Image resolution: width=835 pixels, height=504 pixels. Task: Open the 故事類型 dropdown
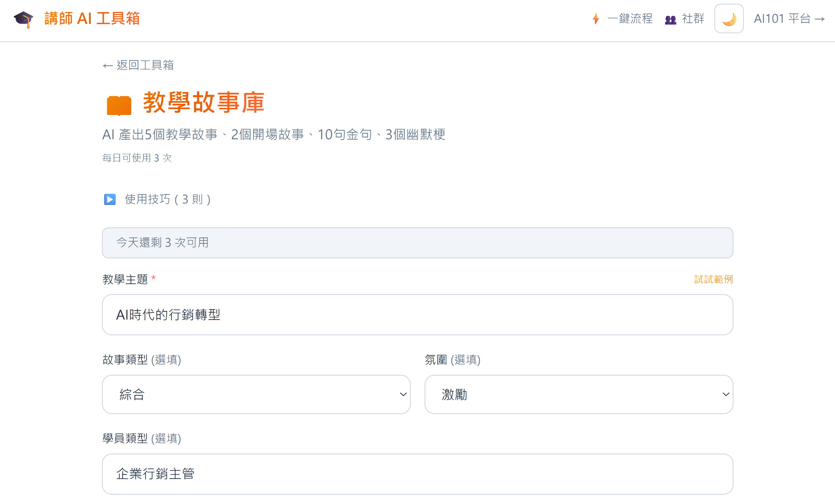256,394
